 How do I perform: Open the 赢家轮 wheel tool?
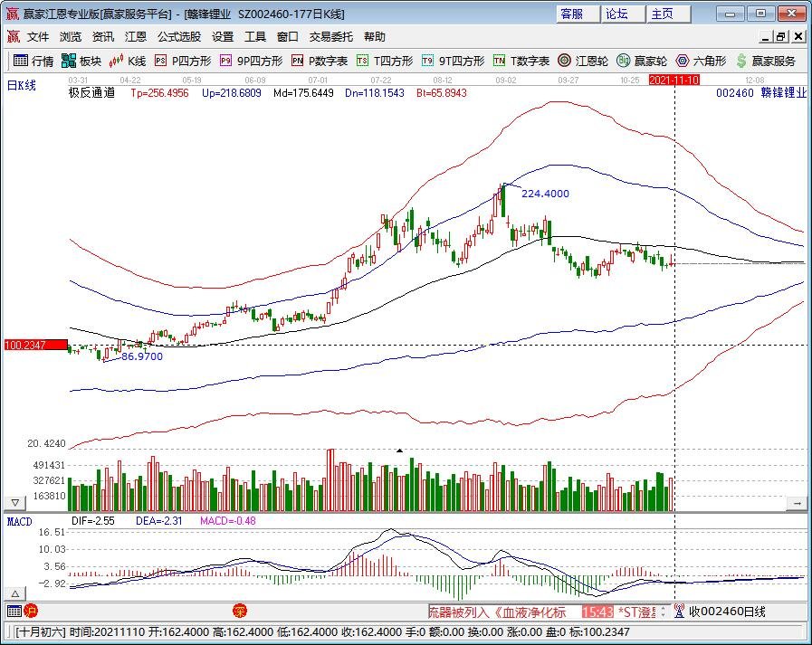[x=641, y=62]
